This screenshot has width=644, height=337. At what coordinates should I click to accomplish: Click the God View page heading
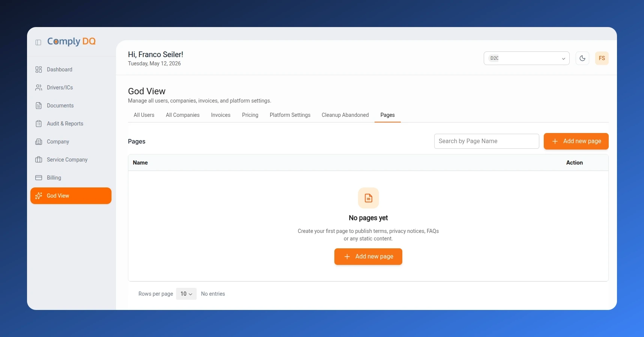coord(147,91)
